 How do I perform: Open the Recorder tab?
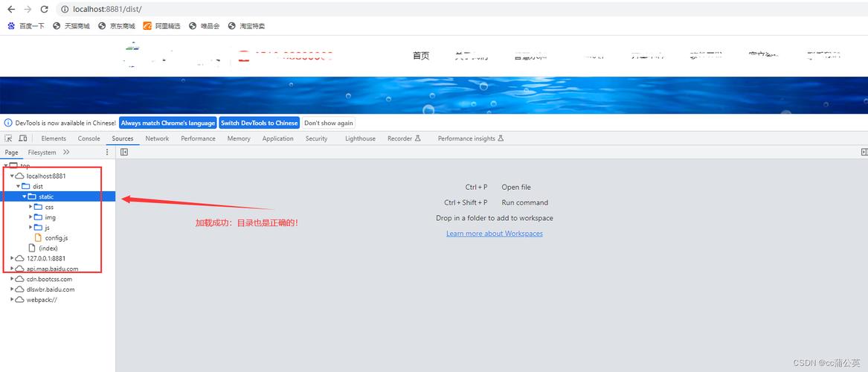pos(404,138)
